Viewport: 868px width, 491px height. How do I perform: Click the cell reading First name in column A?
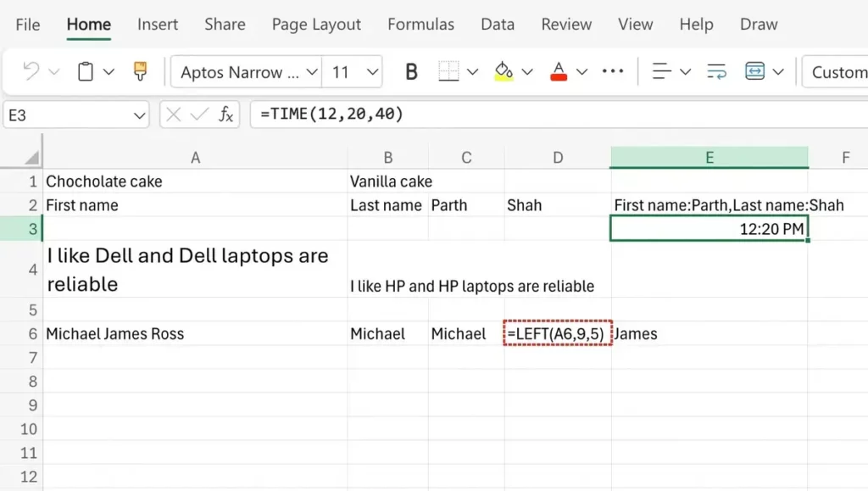196,205
